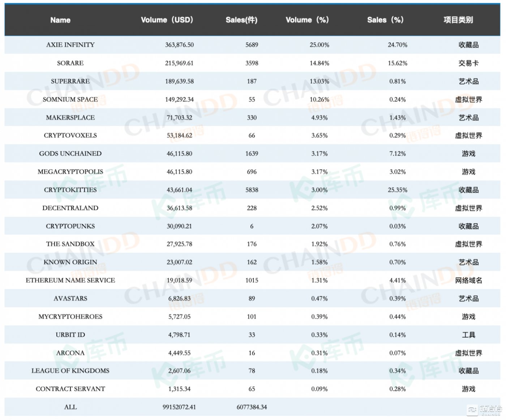Click the Volume (%) column header

tap(307, 20)
